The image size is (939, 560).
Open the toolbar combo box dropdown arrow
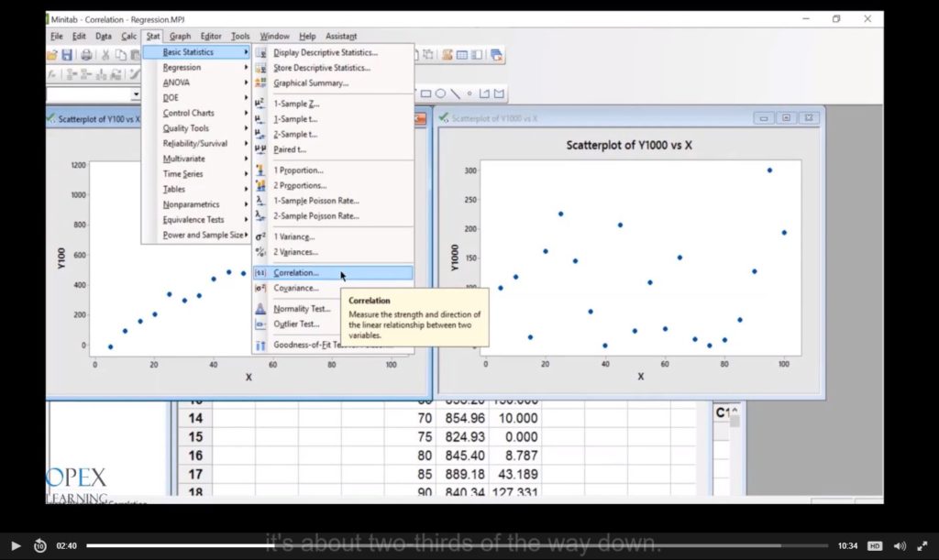point(136,93)
